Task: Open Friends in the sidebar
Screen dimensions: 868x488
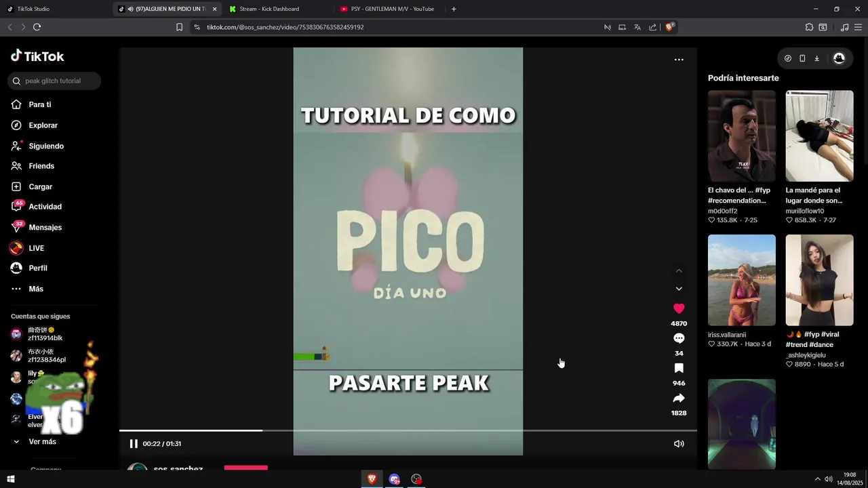Action: (x=41, y=166)
